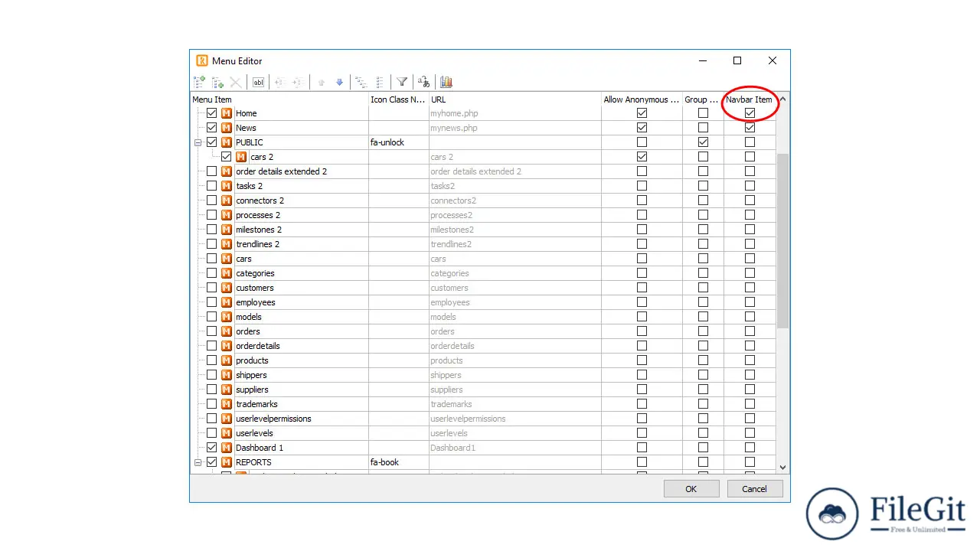This screenshot has width=980, height=551.
Task: Click the scrollbar up arrow
Action: tap(782, 99)
